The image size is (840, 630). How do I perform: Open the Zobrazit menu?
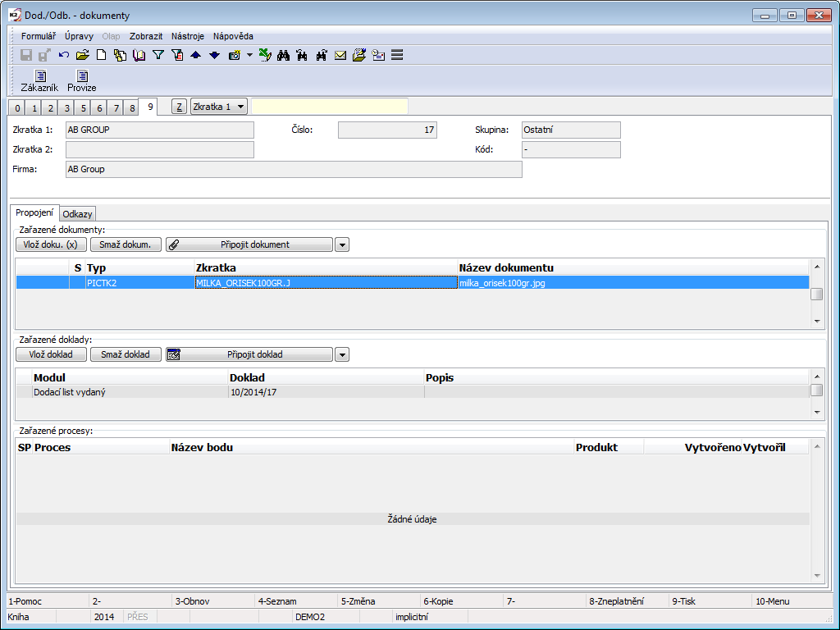point(146,36)
